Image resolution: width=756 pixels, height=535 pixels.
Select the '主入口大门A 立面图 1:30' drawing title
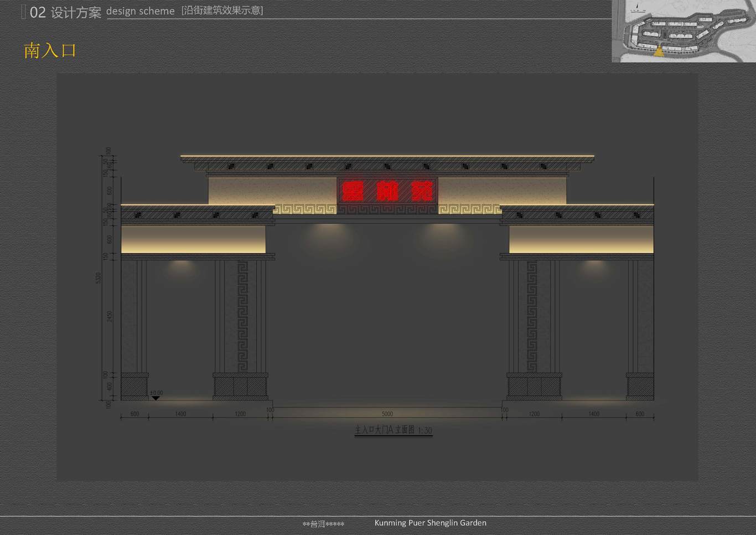tap(393, 430)
